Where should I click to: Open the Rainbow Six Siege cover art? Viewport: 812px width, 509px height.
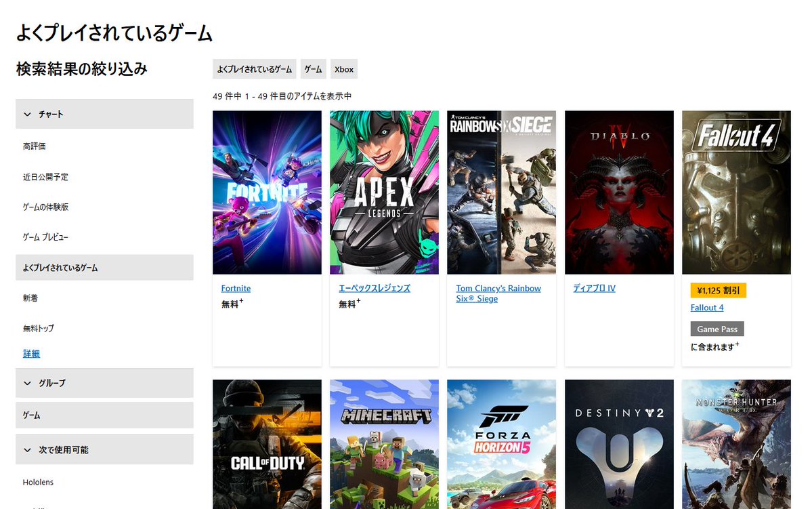501,192
